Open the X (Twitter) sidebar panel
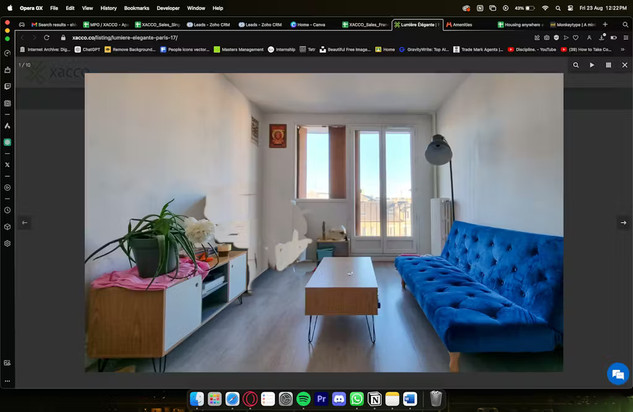 tap(7, 164)
